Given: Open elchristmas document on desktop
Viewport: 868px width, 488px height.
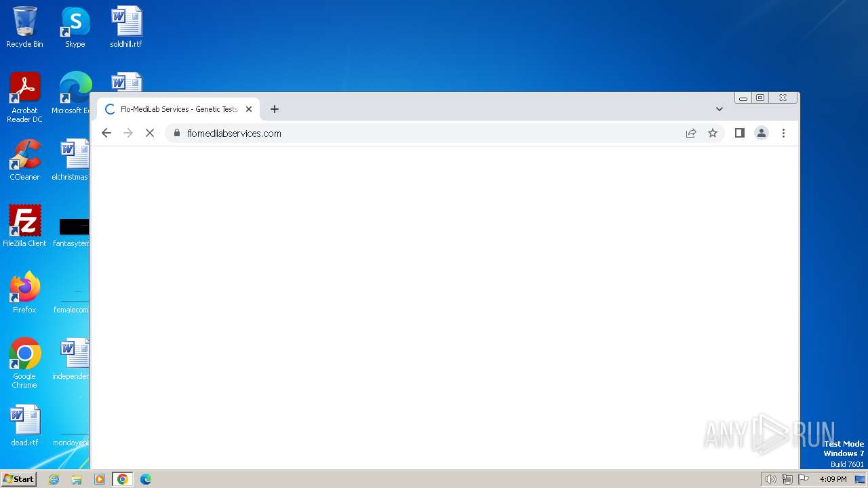Looking at the screenshot, I should (x=71, y=160).
